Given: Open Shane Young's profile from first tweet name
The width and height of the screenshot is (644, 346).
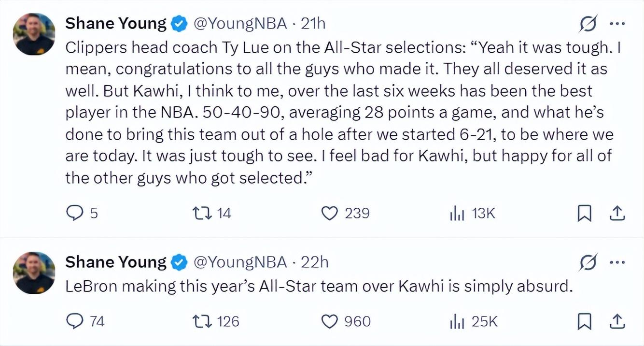Looking at the screenshot, I should [116, 23].
